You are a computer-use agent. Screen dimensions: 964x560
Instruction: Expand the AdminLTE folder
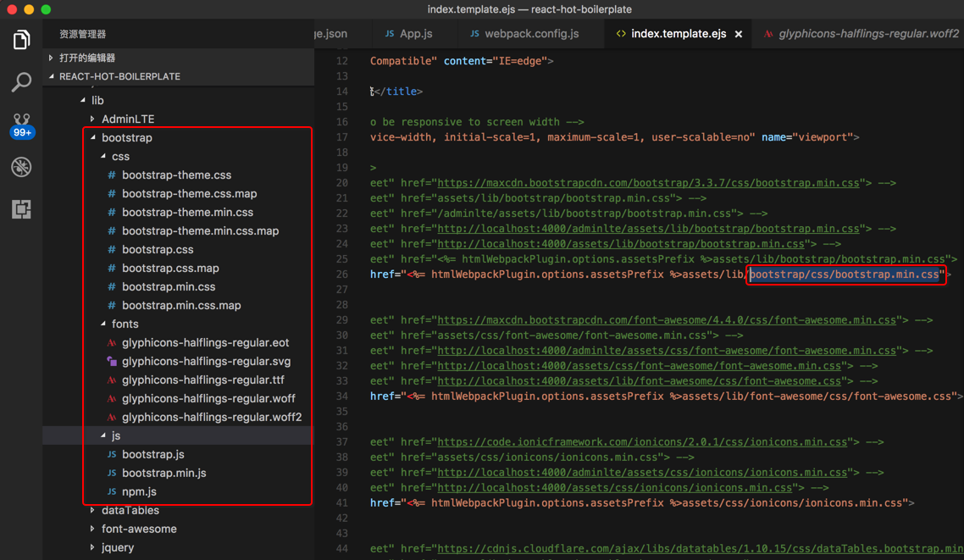tap(93, 119)
